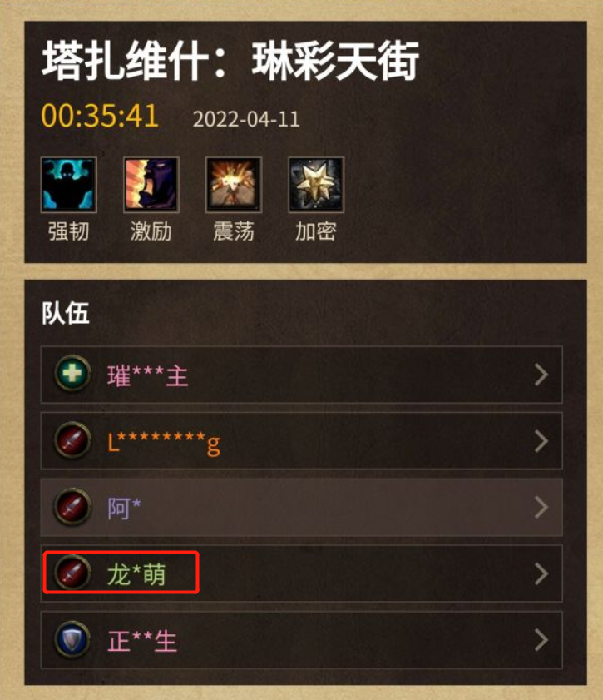Expand 正**生 row chevron arrow
Image resolution: width=603 pixels, height=700 pixels.
point(541,640)
